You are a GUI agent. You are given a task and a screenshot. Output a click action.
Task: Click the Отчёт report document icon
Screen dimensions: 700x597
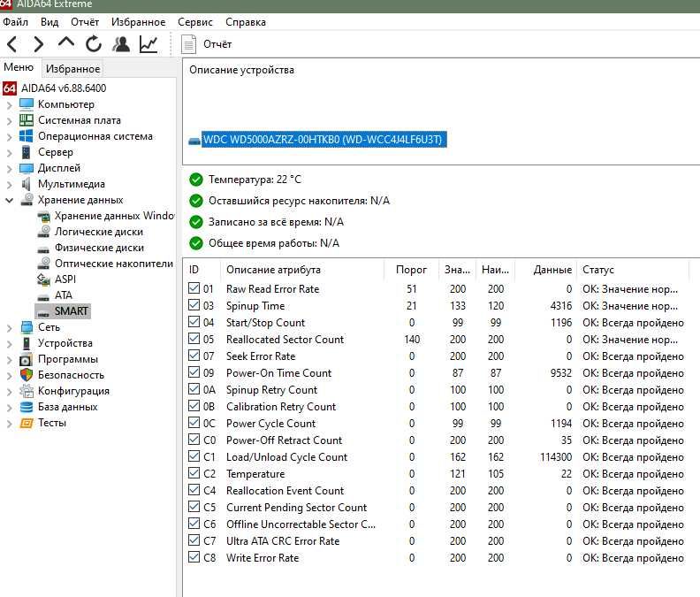coord(188,44)
